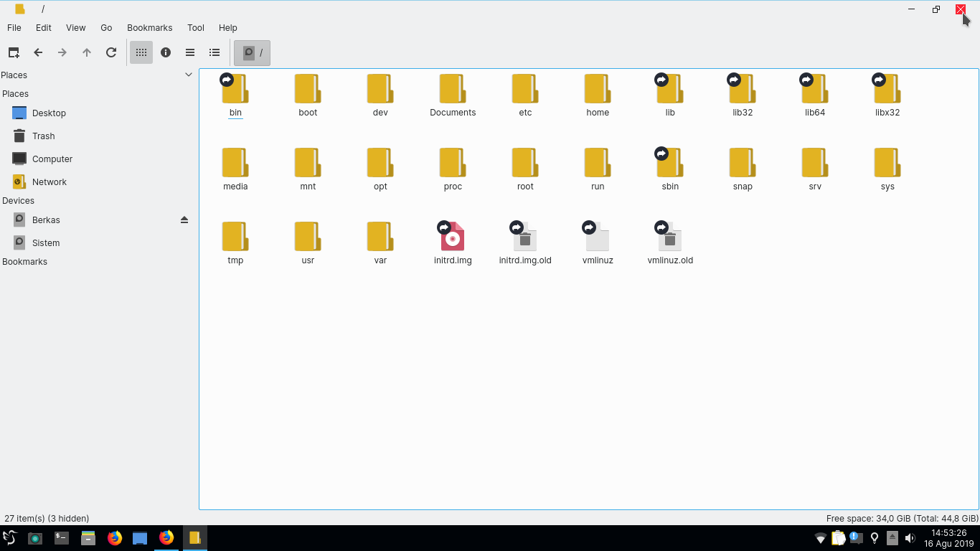Switch to icon view mode
The image size is (980, 551).
tap(141, 52)
